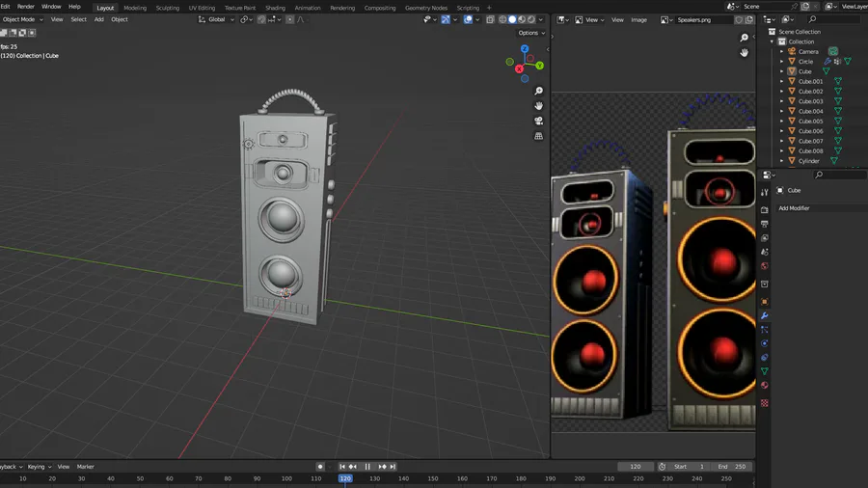The width and height of the screenshot is (868, 488).
Task: Expand the Cube.001 outliner item
Action: click(x=781, y=81)
